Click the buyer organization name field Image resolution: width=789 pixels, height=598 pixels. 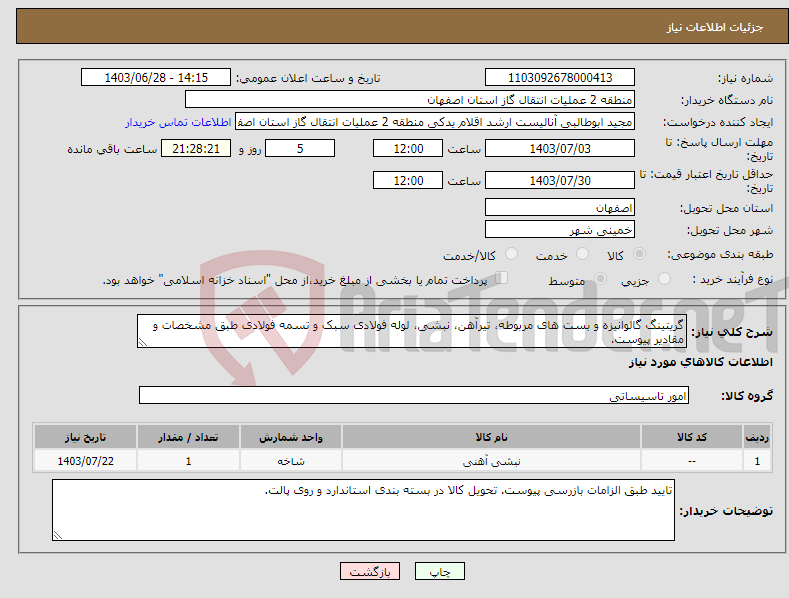[x=410, y=100]
